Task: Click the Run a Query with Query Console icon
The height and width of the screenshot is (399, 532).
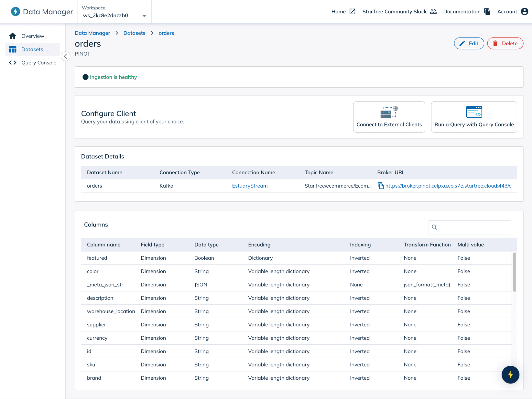Action: click(x=474, y=112)
